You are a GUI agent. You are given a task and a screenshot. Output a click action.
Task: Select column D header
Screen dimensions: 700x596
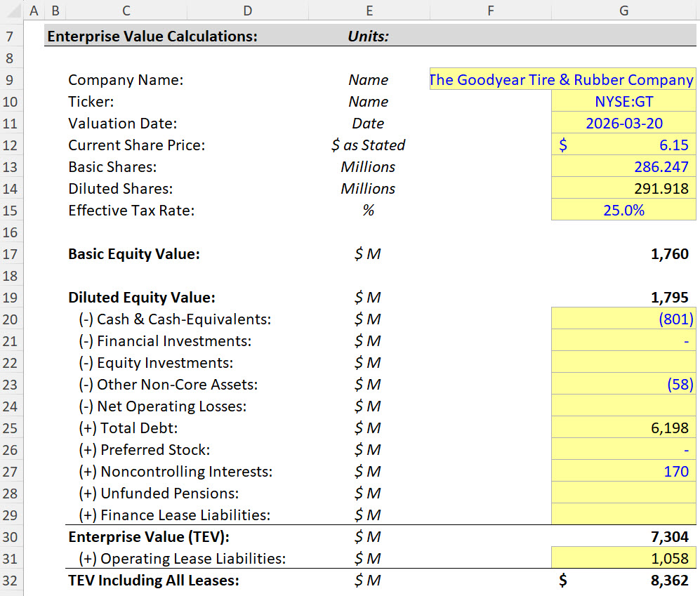(x=248, y=10)
